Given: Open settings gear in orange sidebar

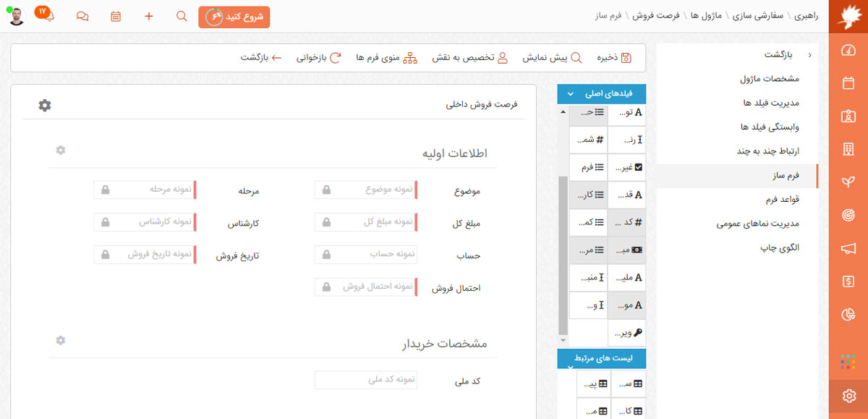Looking at the screenshot, I should point(849,396).
